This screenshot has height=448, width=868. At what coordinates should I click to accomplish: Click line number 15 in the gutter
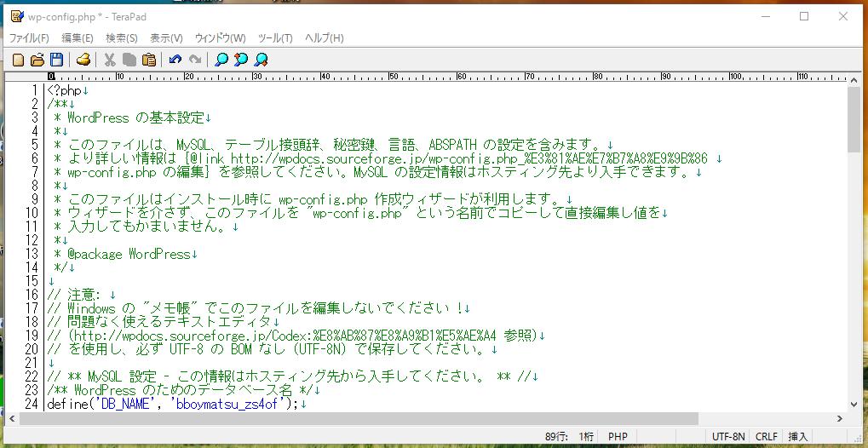pyautogui.click(x=32, y=281)
